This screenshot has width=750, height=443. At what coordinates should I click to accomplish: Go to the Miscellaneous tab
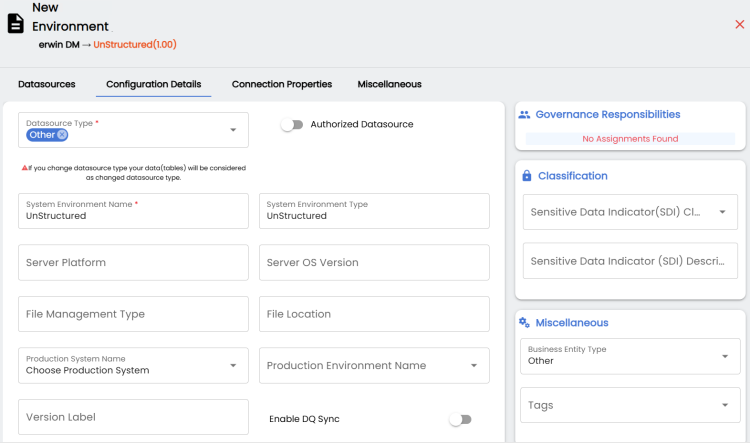point(389,85)
